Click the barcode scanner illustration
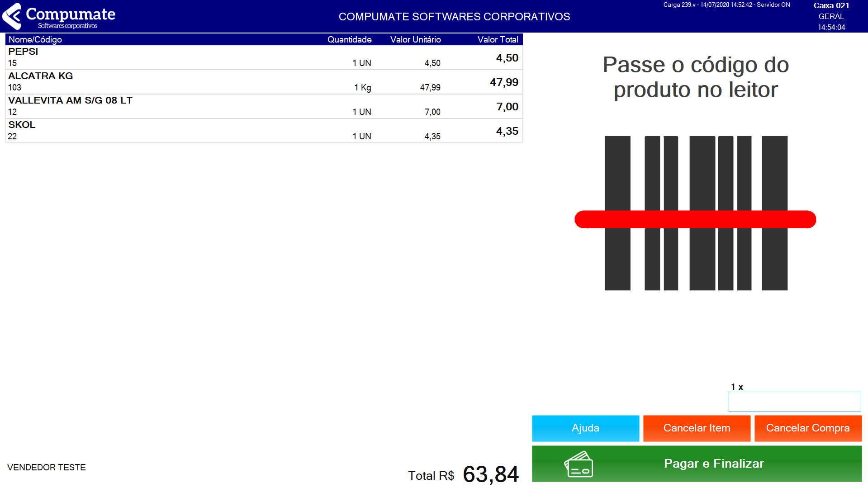 click(695, 213)
